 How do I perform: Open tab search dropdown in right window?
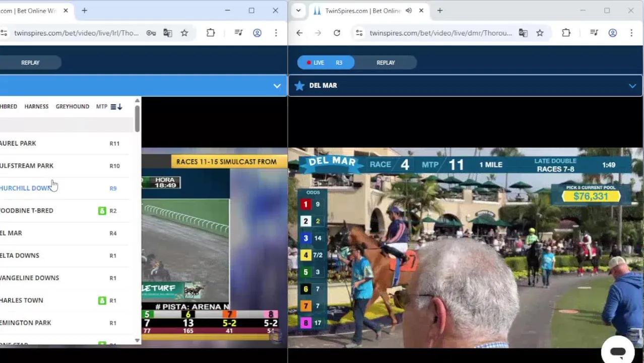(298, 11)
